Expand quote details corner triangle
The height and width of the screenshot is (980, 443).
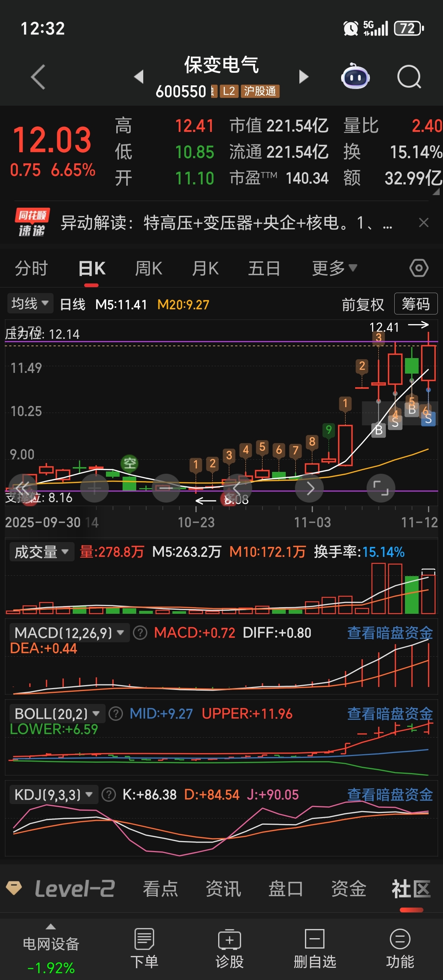436,192
